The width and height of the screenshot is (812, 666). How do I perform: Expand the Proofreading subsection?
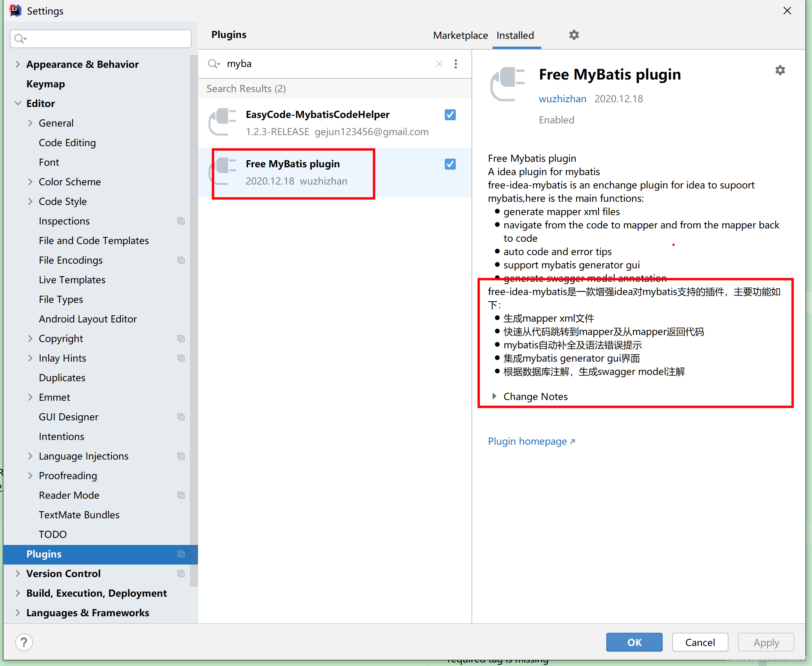click(x=30, y=476)
